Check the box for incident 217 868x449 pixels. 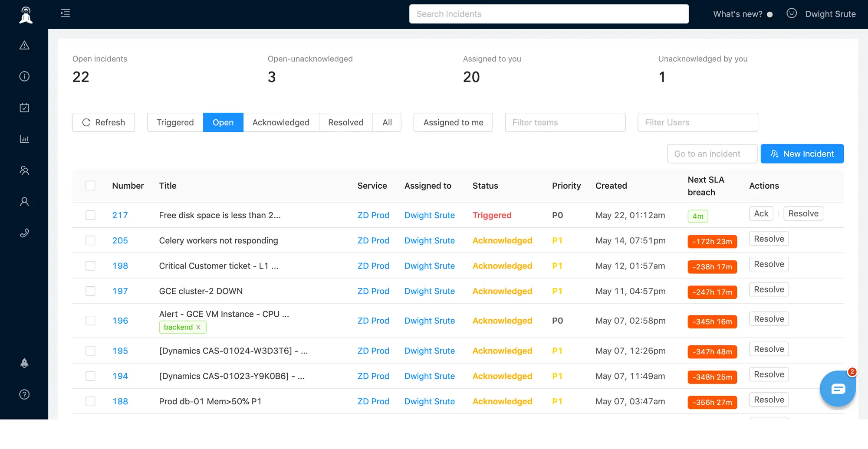click(90, 215)
